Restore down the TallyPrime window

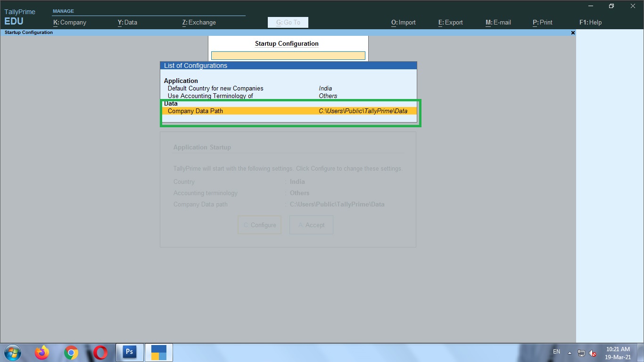tap(611, 6)
